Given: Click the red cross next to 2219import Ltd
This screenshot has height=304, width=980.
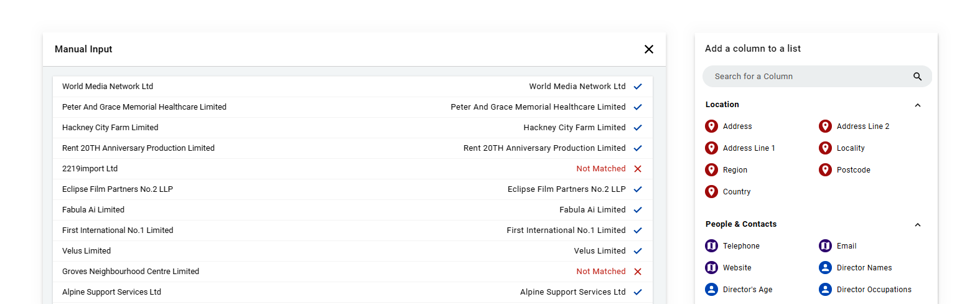Looking at the screenshot, I should pos(638,169).
